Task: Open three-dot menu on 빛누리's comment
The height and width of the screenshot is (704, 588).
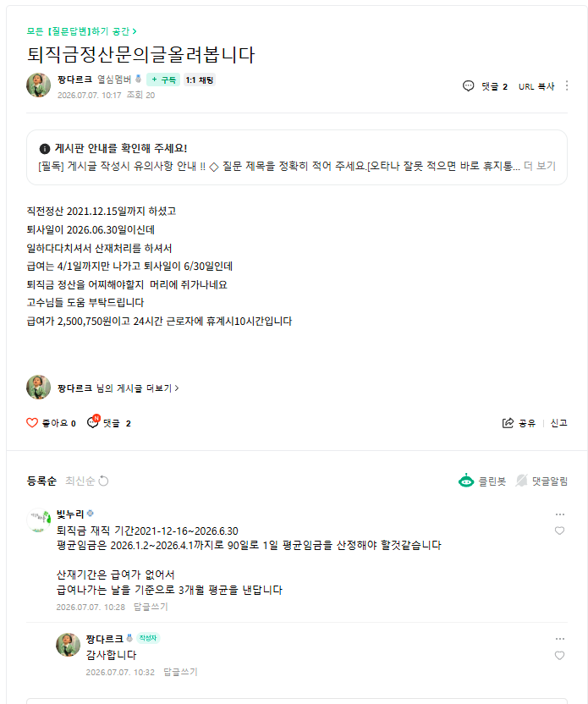Action: tap(560, 514)
